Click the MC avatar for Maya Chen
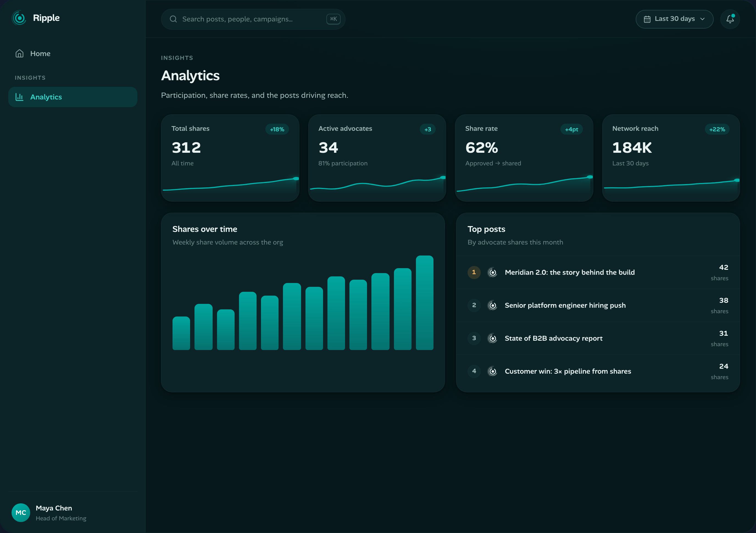This screenshot has width=756, height=533. 21,513
